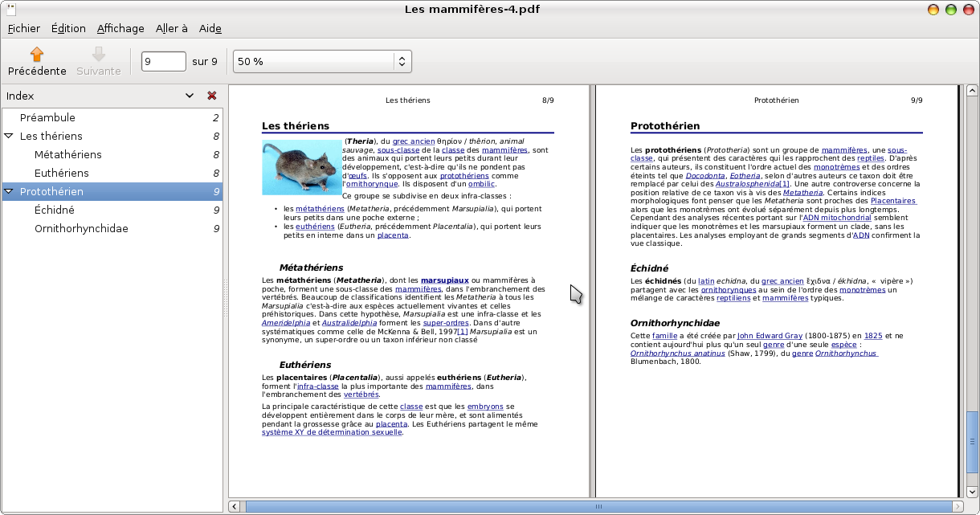Close the Index side panel
Screen dimensions: 980x515
coord(212,96)
